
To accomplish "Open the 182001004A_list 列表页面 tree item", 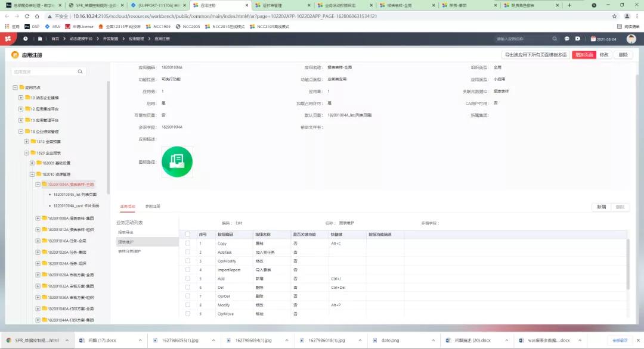I will pos(75,194).
